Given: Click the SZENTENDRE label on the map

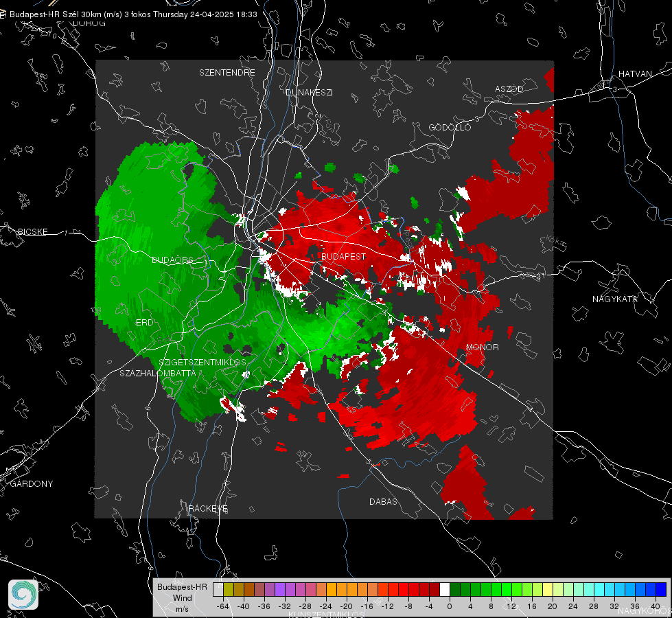Looking at the screenshot, I should [x=227, y=73].
